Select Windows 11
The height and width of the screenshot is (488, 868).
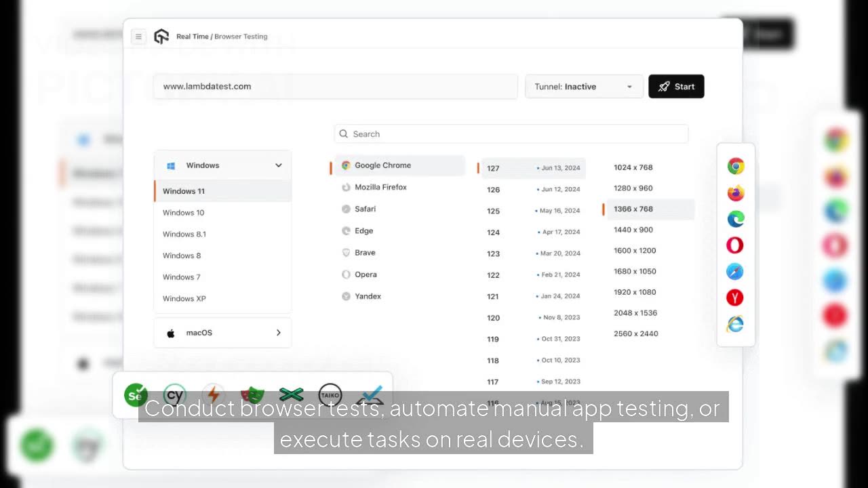tap(222, 191)
